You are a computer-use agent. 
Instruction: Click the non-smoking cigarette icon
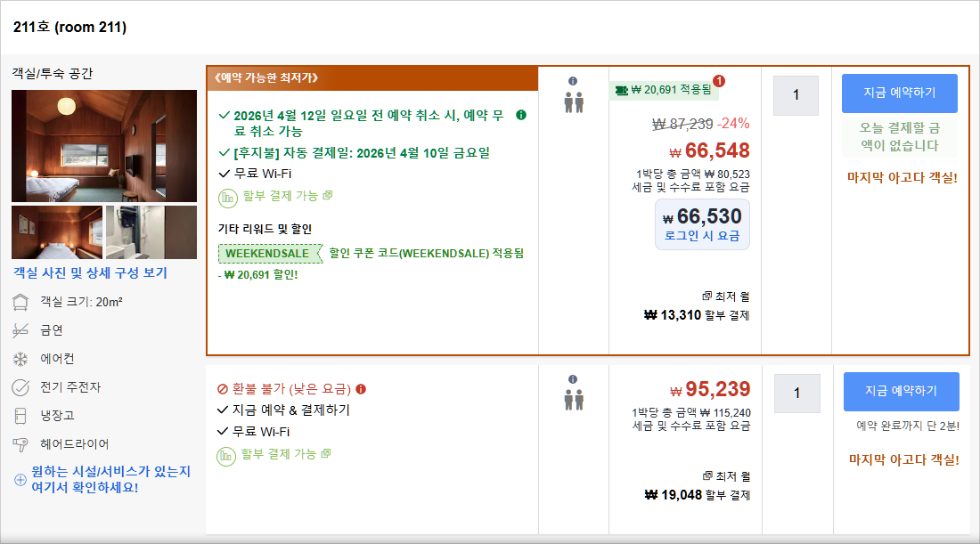[19, 329]
